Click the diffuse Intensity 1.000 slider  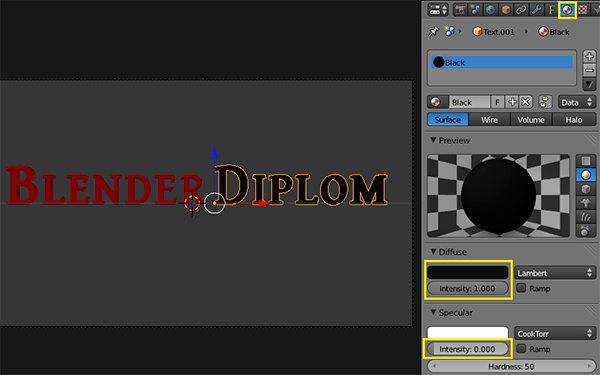click(468, 288)
